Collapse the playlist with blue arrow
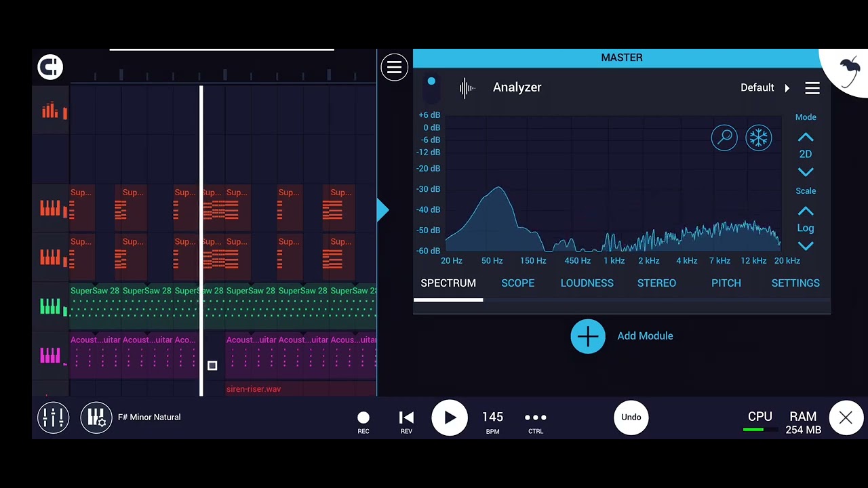Screen dimensions: 868x488 point(383,210)
